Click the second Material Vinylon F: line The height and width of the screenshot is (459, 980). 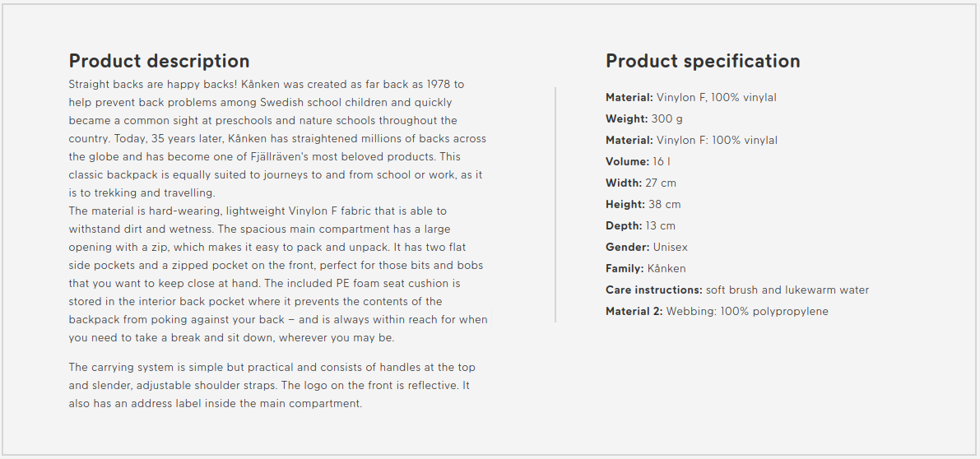click(691, 141)
